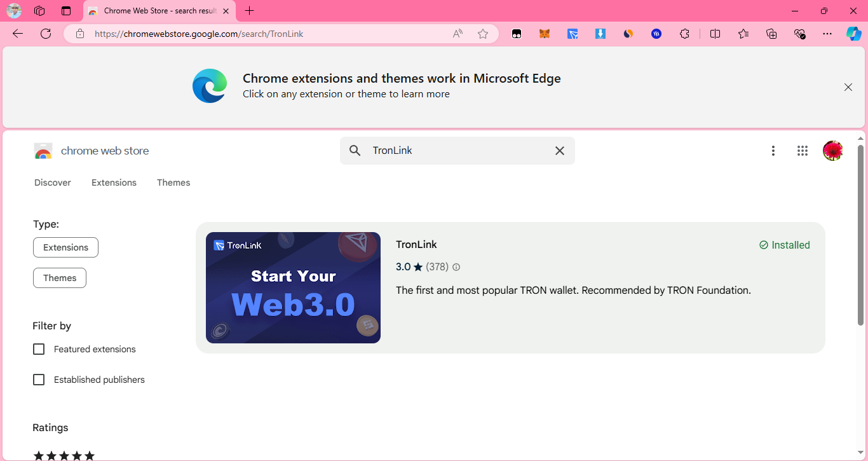Enable the Featured extensions checkbox

(x=39, y=349)
